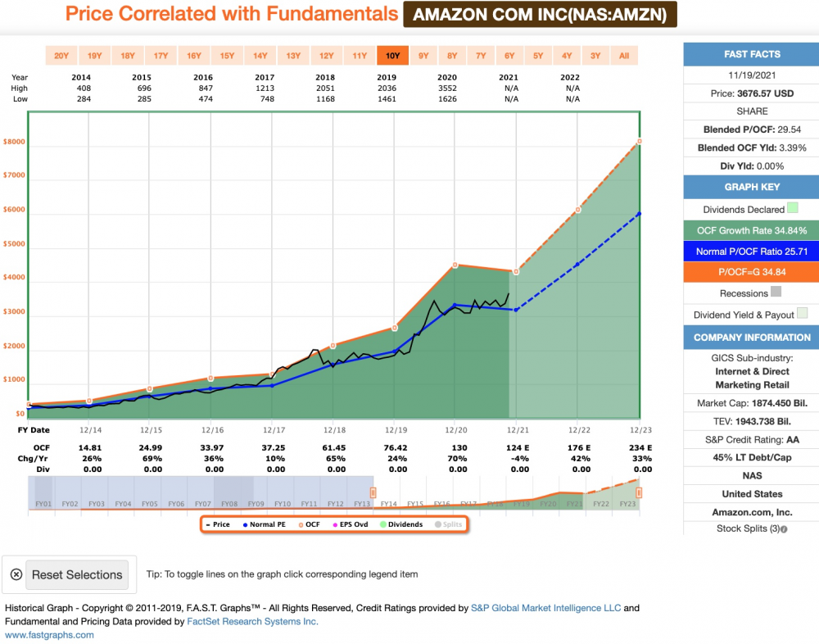The width and height of the screenshot is (819, 644).
Task: Click the OCF marker at 12/20 on chart
Action: pos(455,265)
